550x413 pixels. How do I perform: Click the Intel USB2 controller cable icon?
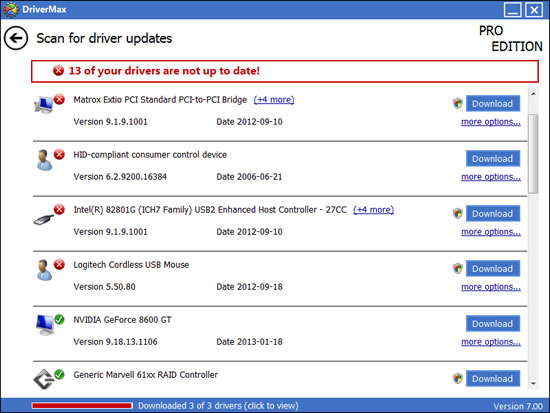pyautogui.click(x=44, y=220)
